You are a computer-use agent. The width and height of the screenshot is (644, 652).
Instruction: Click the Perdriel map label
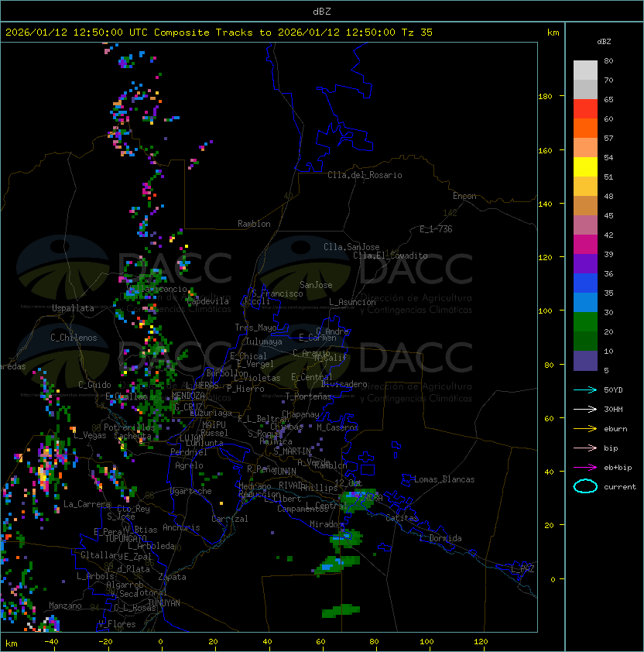click(189, 452)
